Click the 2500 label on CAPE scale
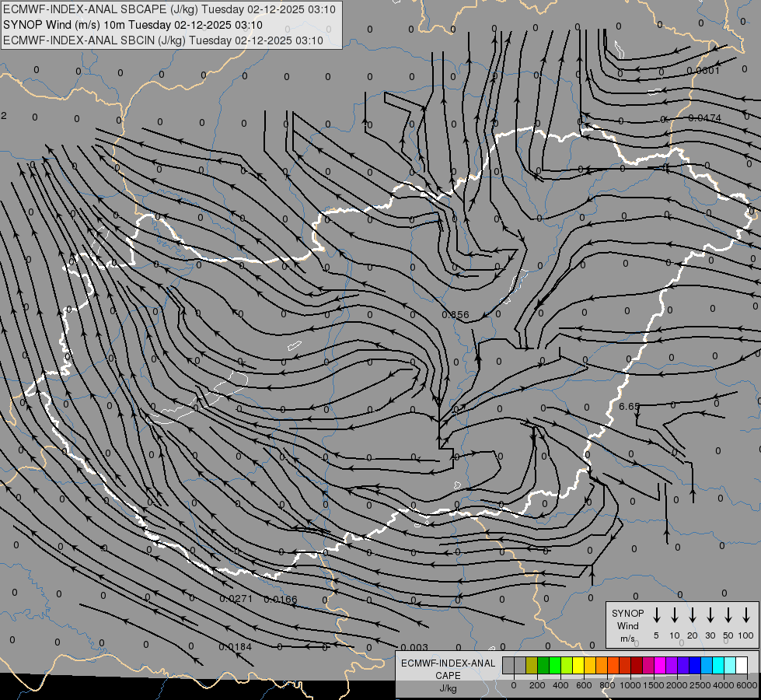This screenshot has height=700, width=761. (700, 685)
